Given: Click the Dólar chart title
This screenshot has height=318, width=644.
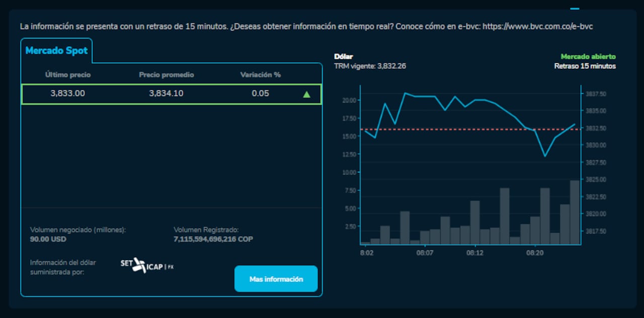Looking at the screenshot, I should [344, 57].
